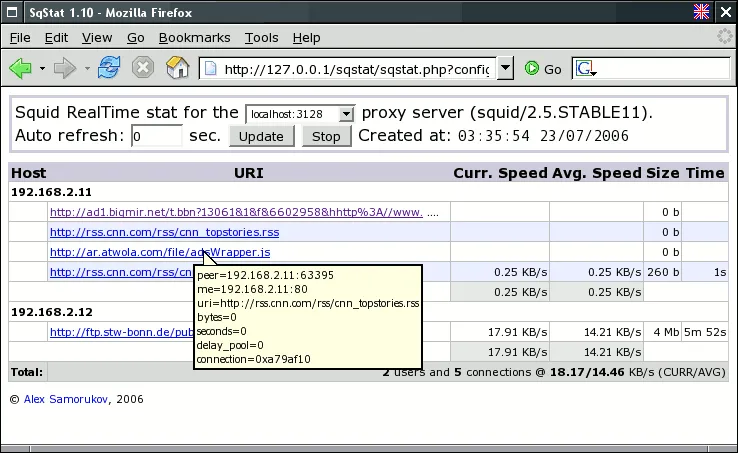Click the Update button
738x453 pixels.
click(261, 136)
